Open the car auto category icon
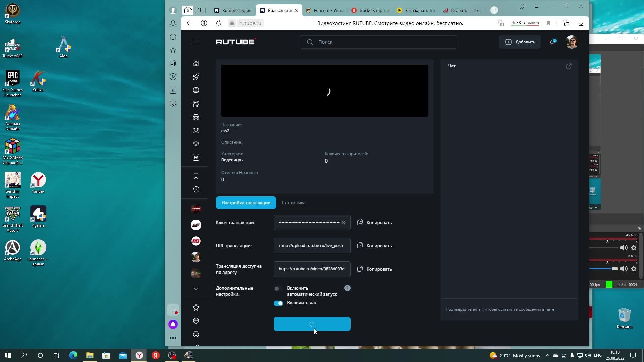Viewport: 644px width, 362px height. (x=196, y=117)
